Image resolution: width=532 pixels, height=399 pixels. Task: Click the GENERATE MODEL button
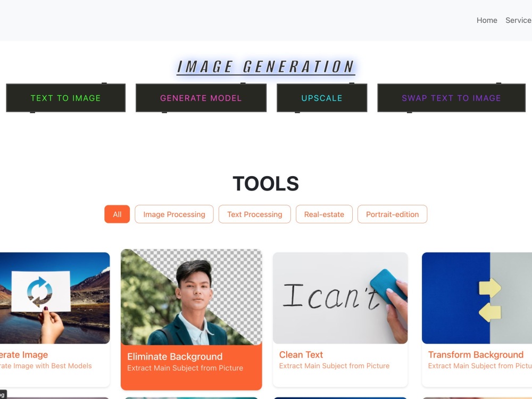201,98
